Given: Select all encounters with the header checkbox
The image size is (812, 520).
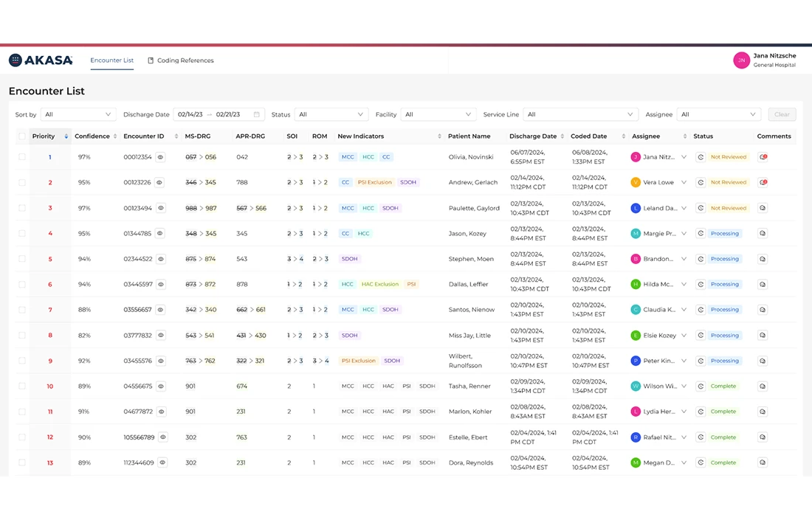Looking at the screenshot, I should click(21, 136).
